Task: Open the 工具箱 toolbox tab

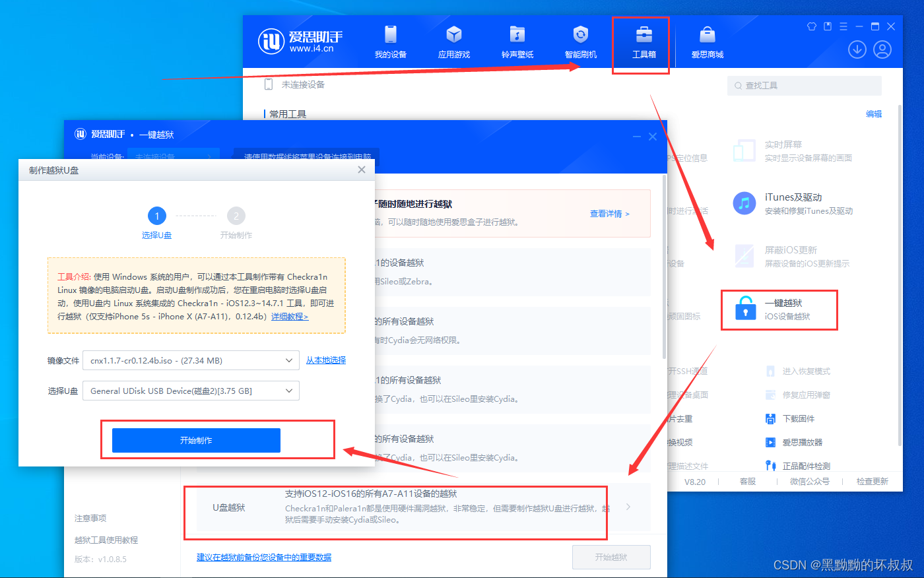Action: click(x=644, y=42)
